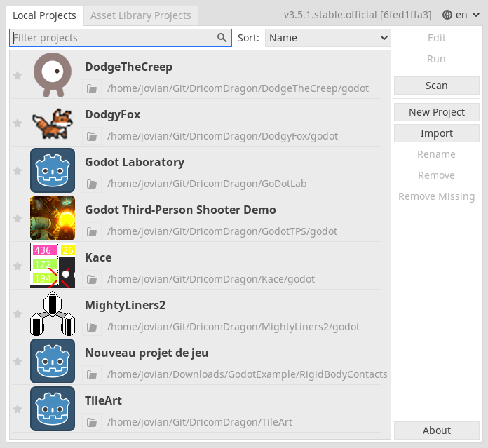Click the path ending in GodotTPS/godot
The width and height of the screenshot is (488, 448).
(222, 231)
